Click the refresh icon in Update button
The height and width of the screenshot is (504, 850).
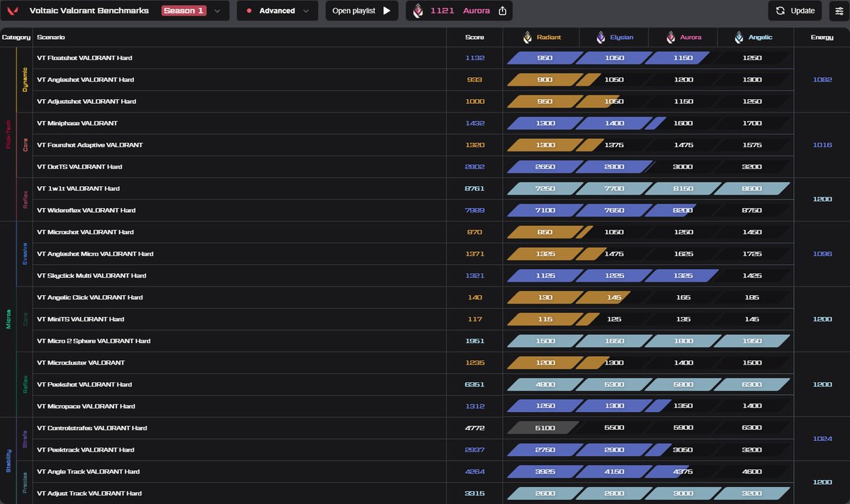click(x=780, y=11)
